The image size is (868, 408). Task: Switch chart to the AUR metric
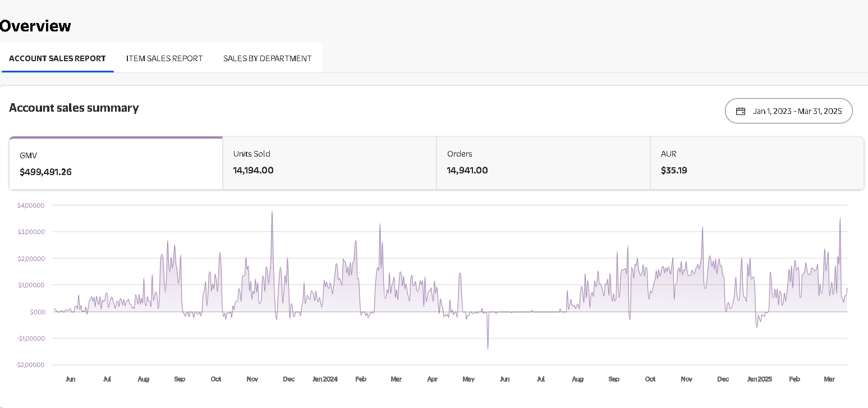pyautogui.click(x=757, y=163)
